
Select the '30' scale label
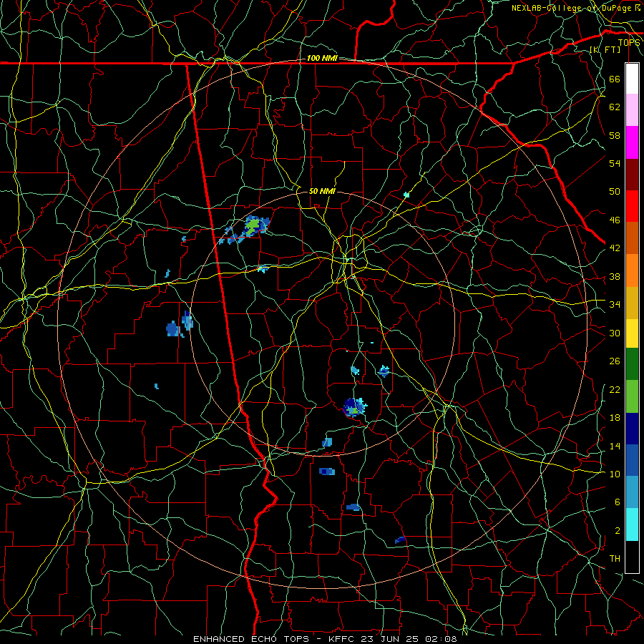tap(615, 333)
